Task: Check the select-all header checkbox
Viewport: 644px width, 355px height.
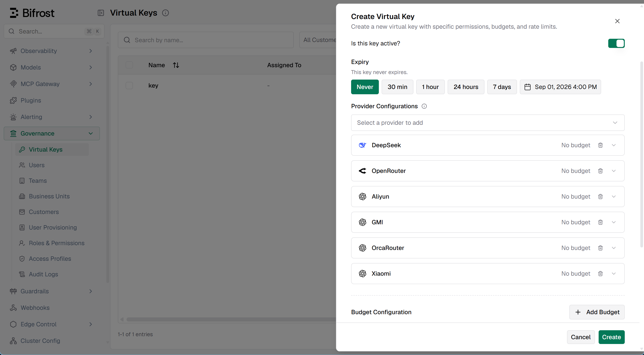Action: [x=129, y=65]
